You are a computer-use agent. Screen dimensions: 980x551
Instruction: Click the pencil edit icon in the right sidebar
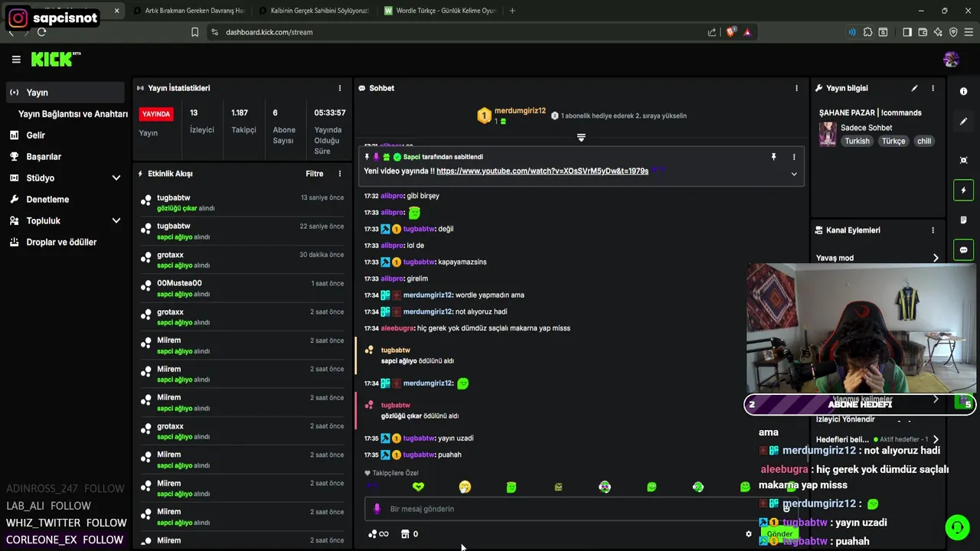963,121
